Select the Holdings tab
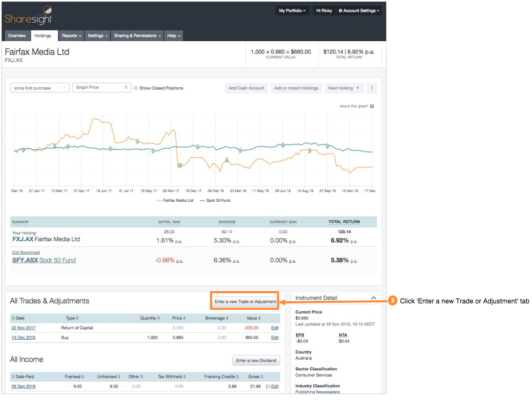This screenshot has width=532, height=404. [44, 36]
